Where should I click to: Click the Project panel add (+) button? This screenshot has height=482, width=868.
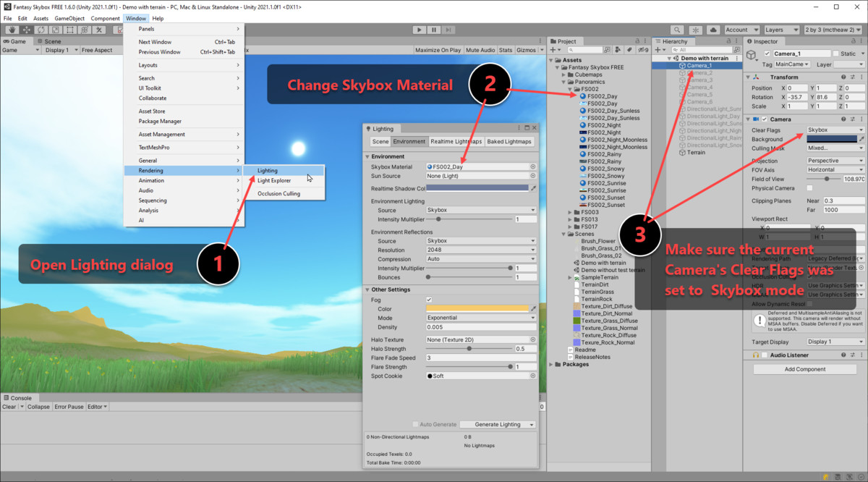[555, 50]
